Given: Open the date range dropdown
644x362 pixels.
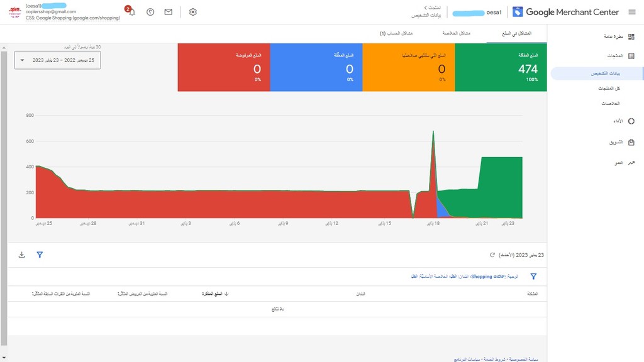Looking at the screenshot, I should click(x=57, y=60).
